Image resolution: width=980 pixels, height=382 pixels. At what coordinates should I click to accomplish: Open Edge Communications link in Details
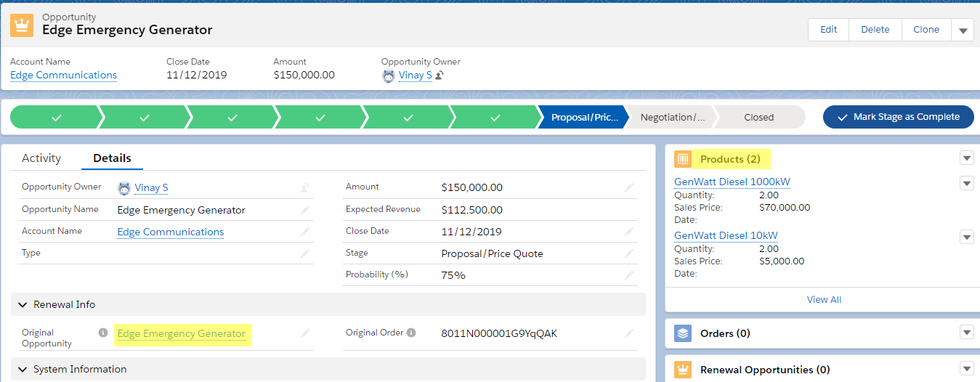(171, 232)
